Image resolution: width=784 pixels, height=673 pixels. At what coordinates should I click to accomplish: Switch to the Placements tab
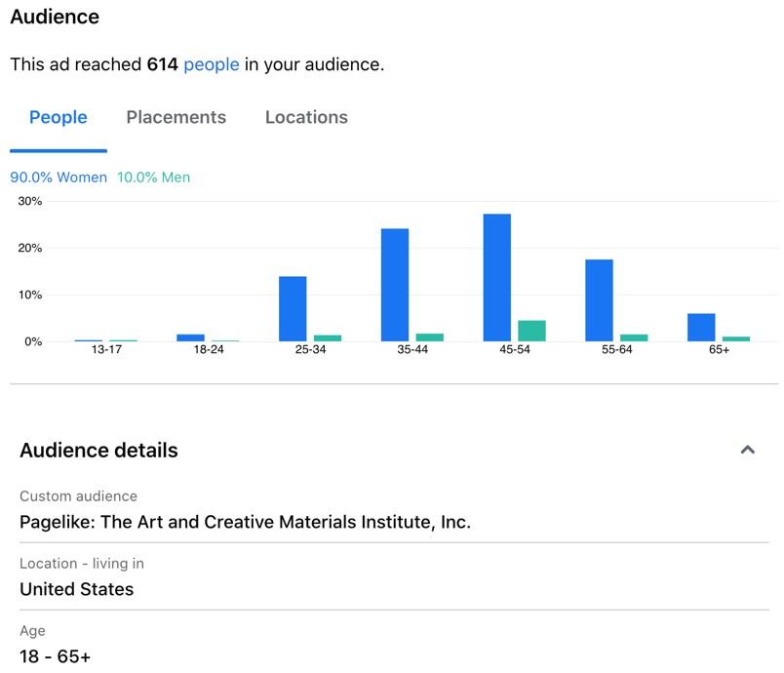pos(176,117)
